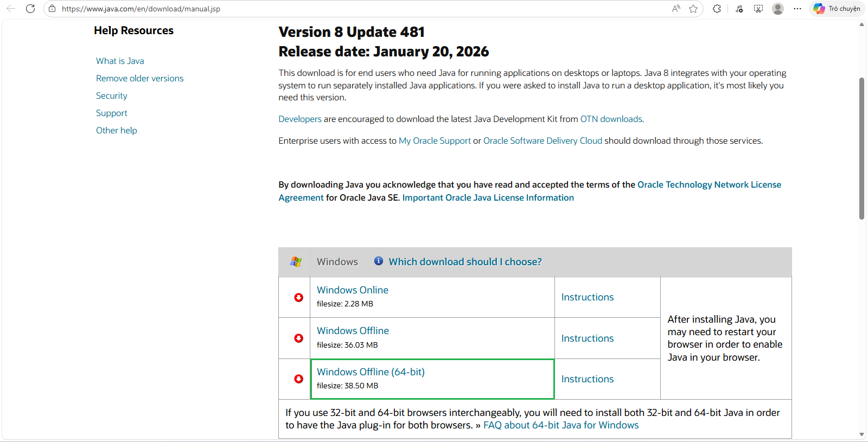Open browser Extensions puzzle icon
The image size is (868, 442).
[717, 9]
